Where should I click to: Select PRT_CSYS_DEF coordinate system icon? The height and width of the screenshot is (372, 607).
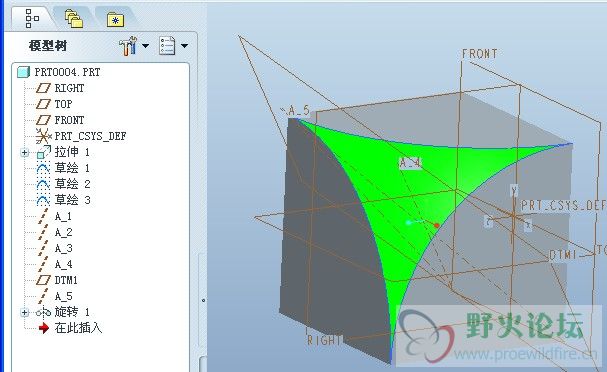point(43,136)
